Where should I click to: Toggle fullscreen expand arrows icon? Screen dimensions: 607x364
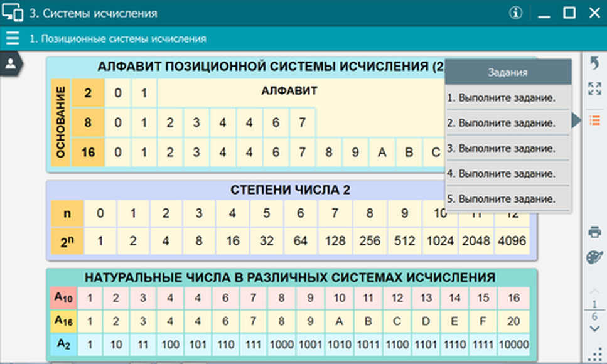point(594,88)
